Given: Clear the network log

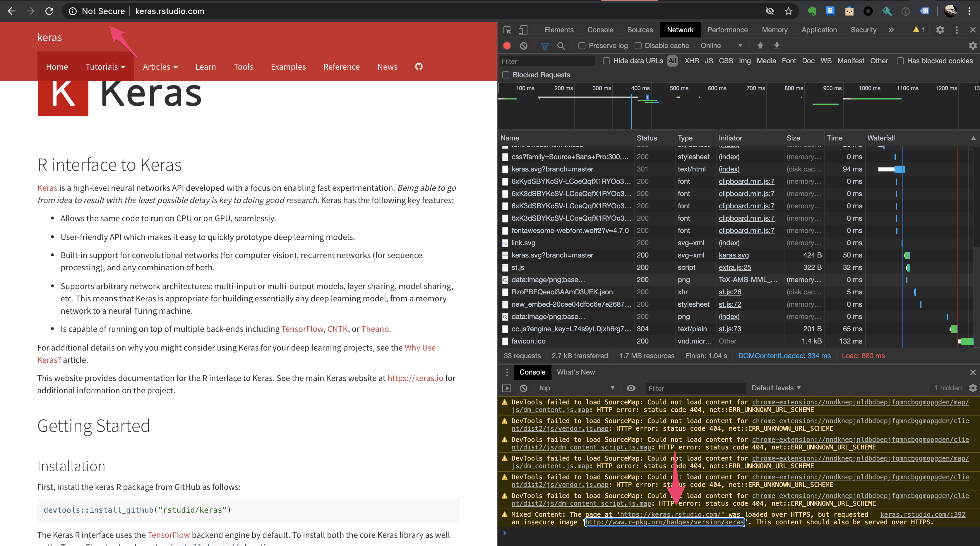Looking at the screenshot, I should 524,46.
